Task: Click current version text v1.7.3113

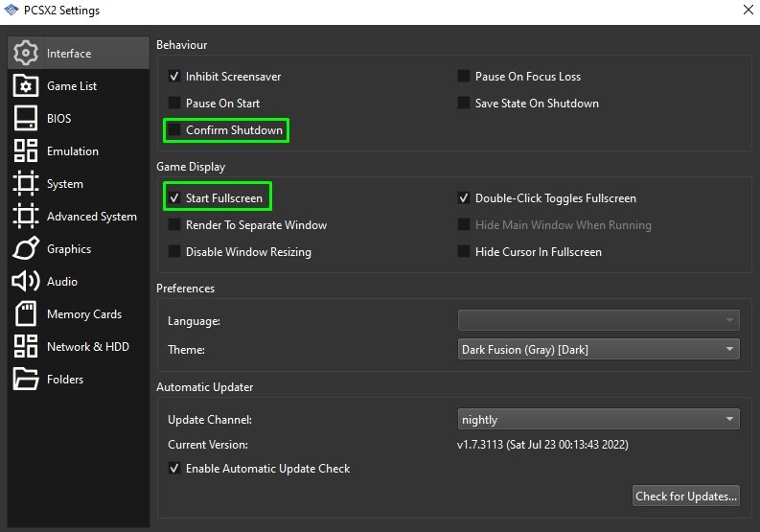Action: coord(542,445)
